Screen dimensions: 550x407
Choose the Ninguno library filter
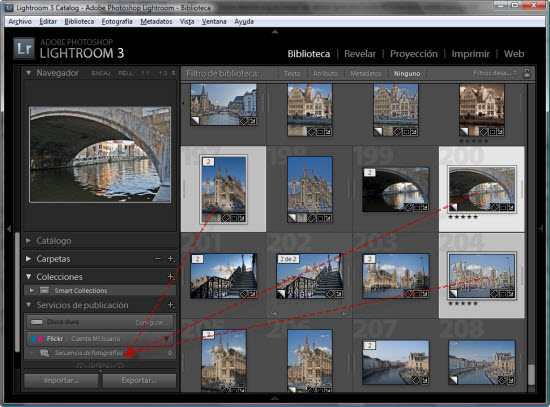407,73
